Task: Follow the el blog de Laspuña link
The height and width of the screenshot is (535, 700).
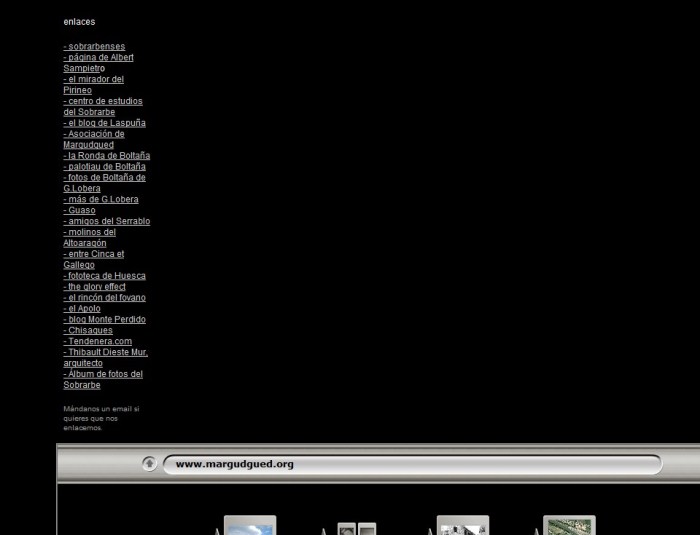Action: 104,123
